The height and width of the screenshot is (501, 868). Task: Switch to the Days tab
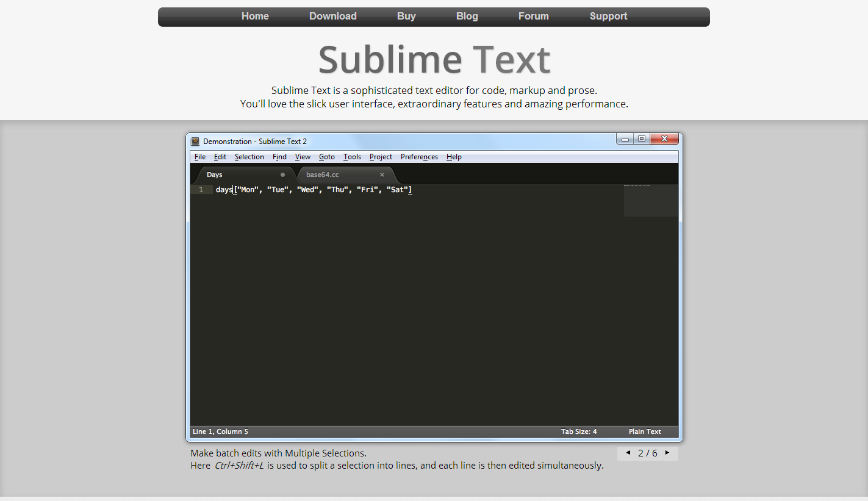tap(244, 175)
